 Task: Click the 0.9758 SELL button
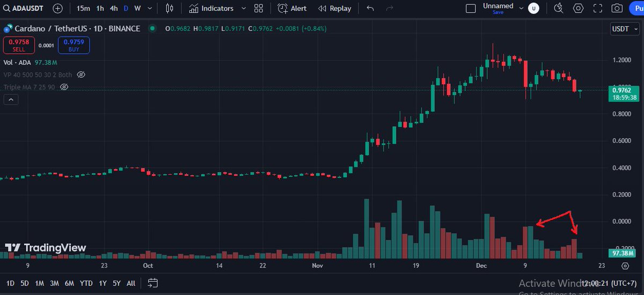pos(19,45)
